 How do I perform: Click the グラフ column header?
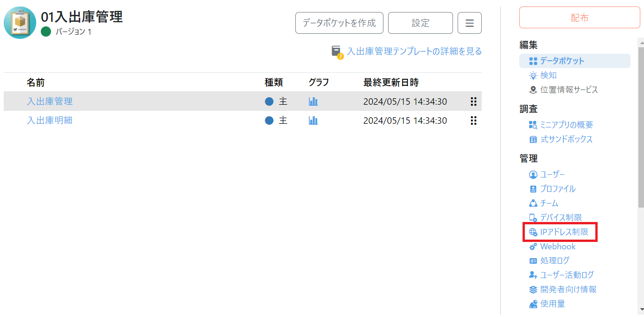pos(319,82)
